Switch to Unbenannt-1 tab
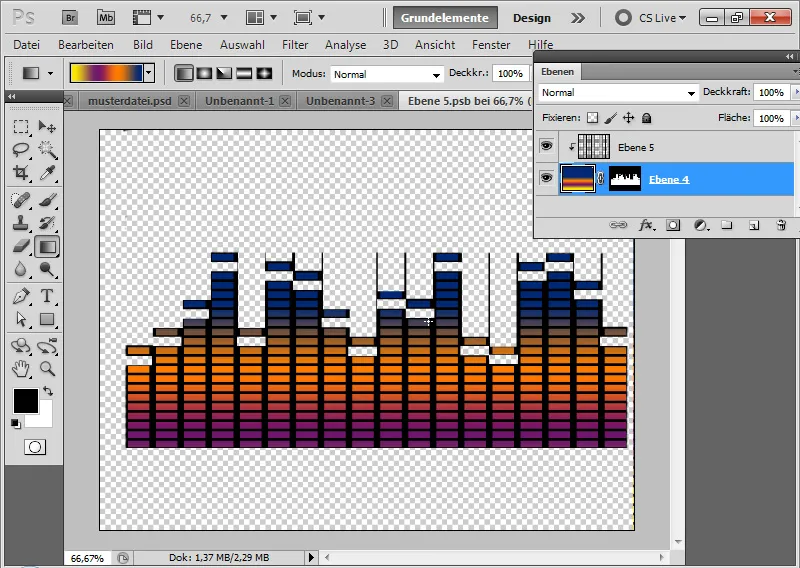Viewport: 800px width, 568px height. (x=239, y=101)
